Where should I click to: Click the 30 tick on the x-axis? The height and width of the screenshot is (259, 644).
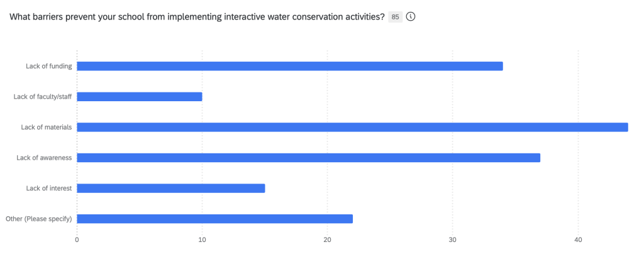(453, 240)
